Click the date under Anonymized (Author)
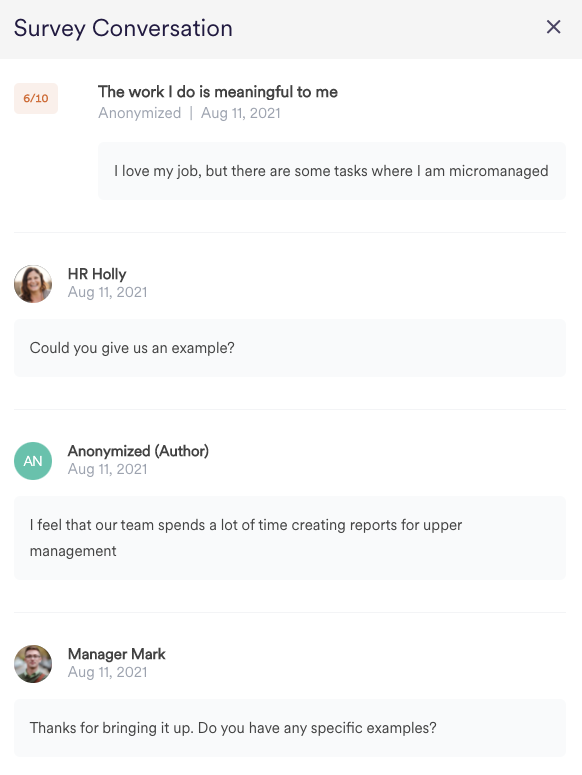The width and height of the screenshot is (582, 775). click(107, 469)
